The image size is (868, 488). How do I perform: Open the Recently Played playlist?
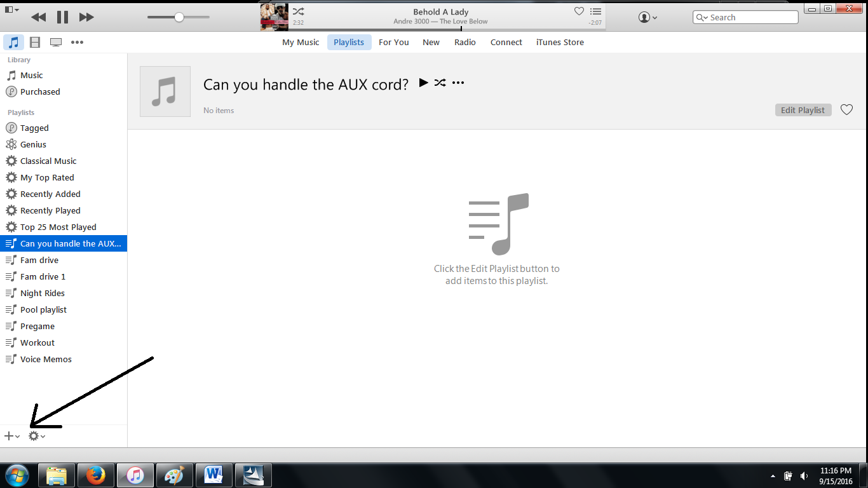pos(64,210)
